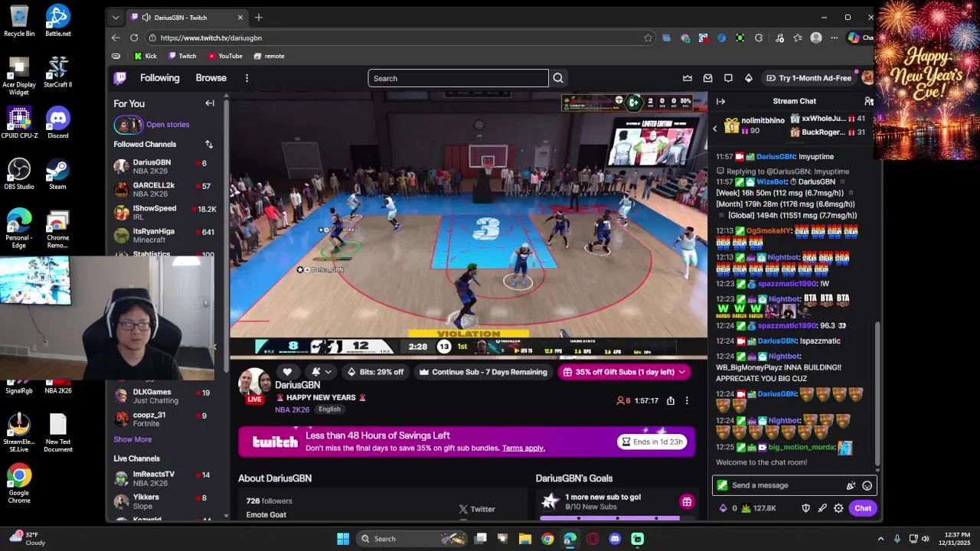Select GARCELL2k channel in sidebar
Viewport: 980px width, 551px height.
tap(165, 189)
